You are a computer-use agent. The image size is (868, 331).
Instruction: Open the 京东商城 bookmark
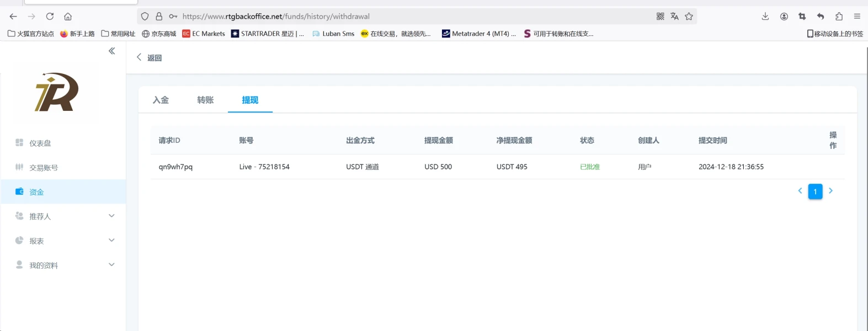pos(159,34)
